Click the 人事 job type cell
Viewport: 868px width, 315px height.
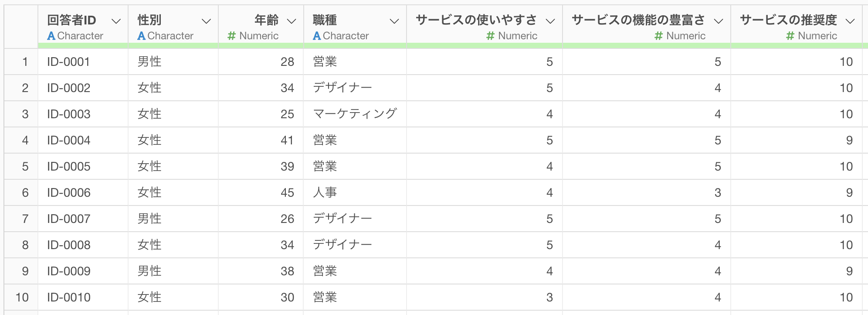(x=355, y=192)
